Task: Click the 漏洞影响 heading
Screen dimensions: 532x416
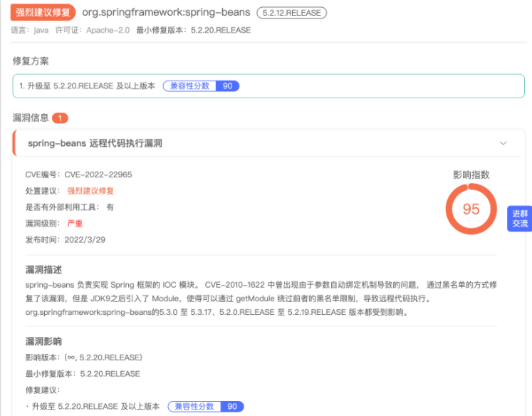Action: click(43, 341)
